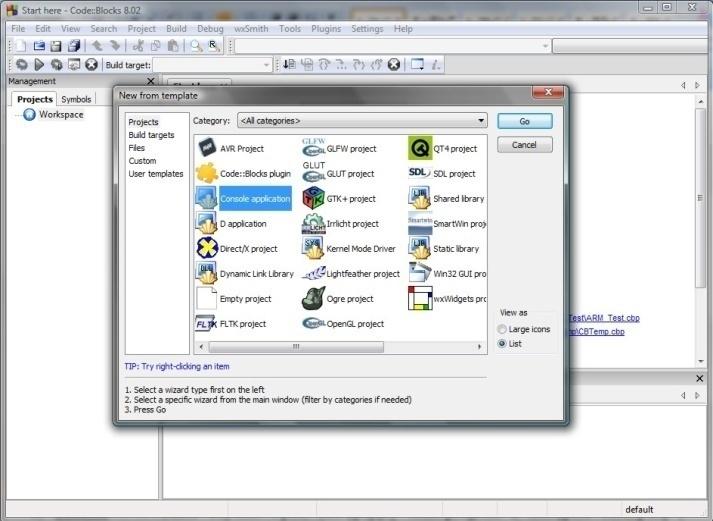Select Files wizard type
This screenshot has width=713, height=521.
click(x=136, y=148)
